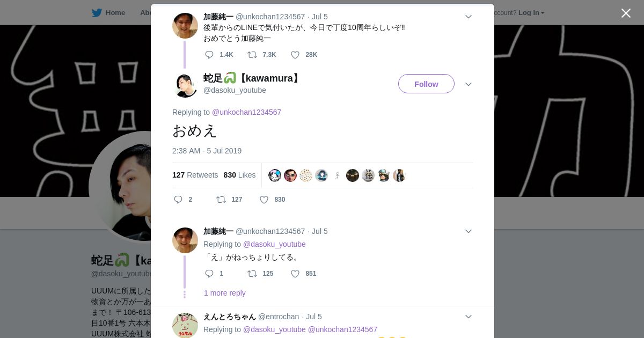This screenshot has height=338, width=644.
Task: Click reply icon on main おめえ tweet
Action: [178, 200]
